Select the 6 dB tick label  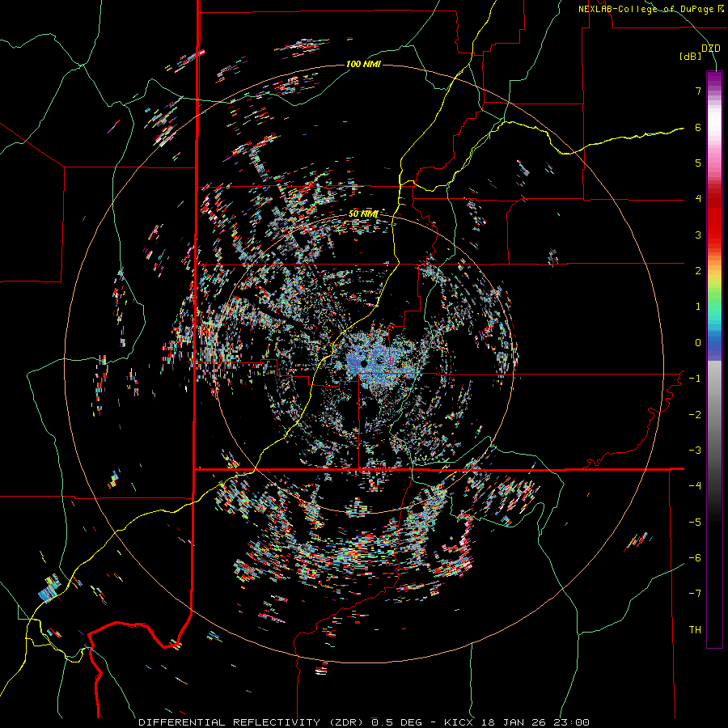click(698, 127)
